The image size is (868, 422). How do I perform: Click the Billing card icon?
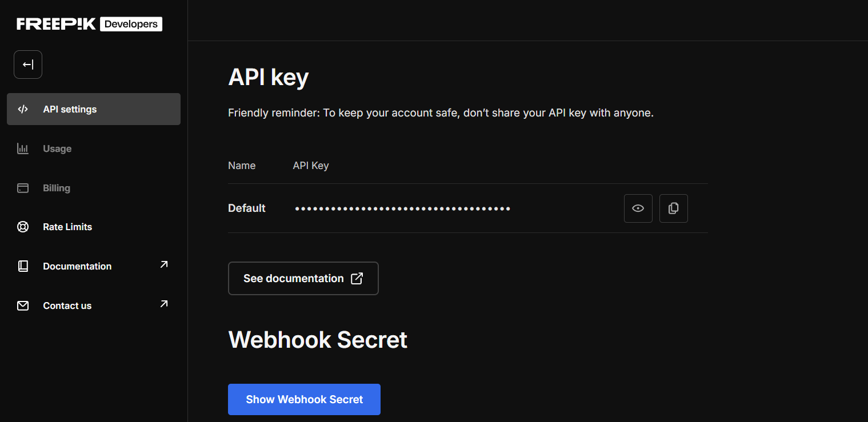tap(23, 187)
